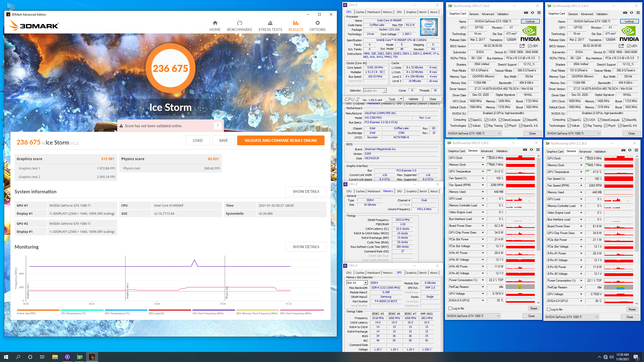Go to the 3DMark Home icon
The height and width of the screenshot is (362, 644).
point(215,23)
